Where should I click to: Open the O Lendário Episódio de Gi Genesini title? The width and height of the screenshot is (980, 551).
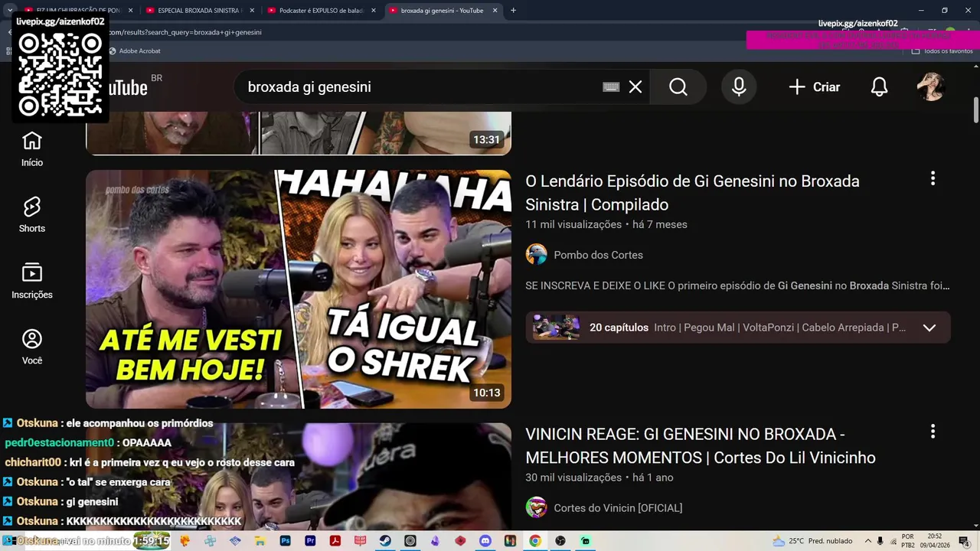pyautogui.click(x=692, y=193)
